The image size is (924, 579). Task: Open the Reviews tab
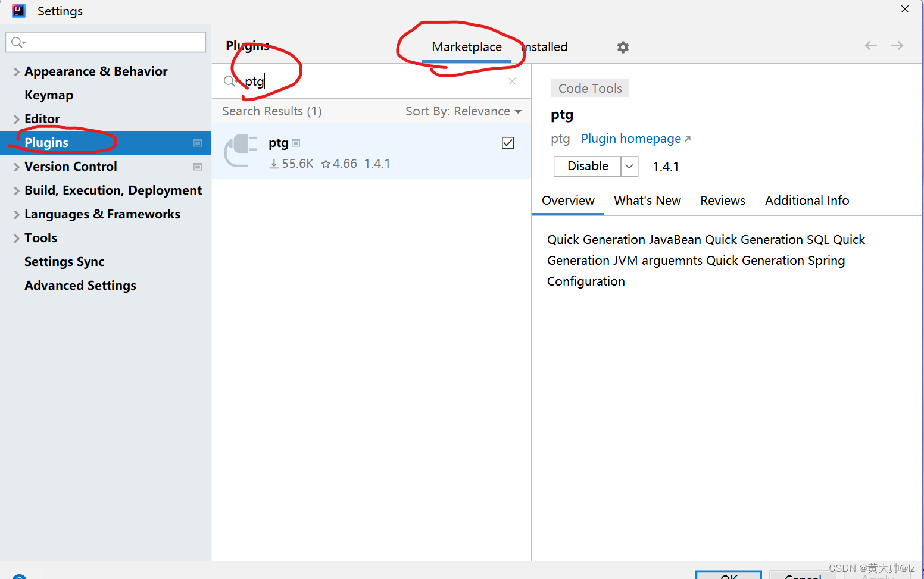(723, 201)
